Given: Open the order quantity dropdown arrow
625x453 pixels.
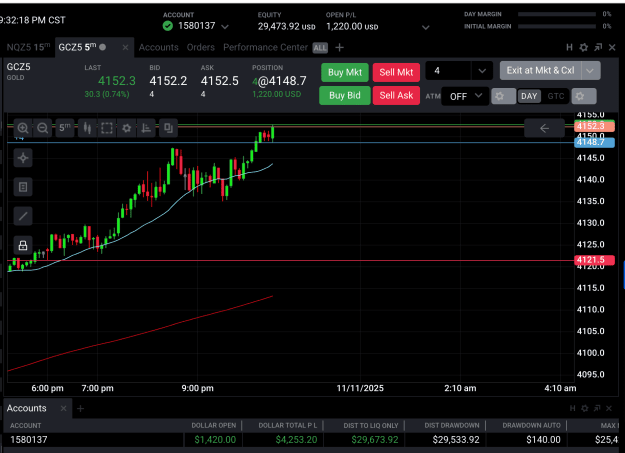Looking at the screenshot, I should pos(482,71).
